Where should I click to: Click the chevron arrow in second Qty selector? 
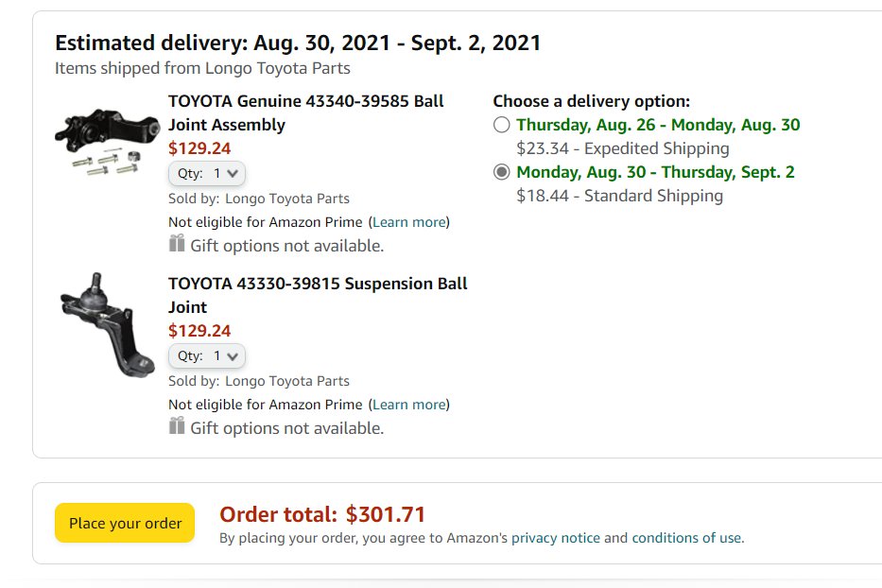233,356
